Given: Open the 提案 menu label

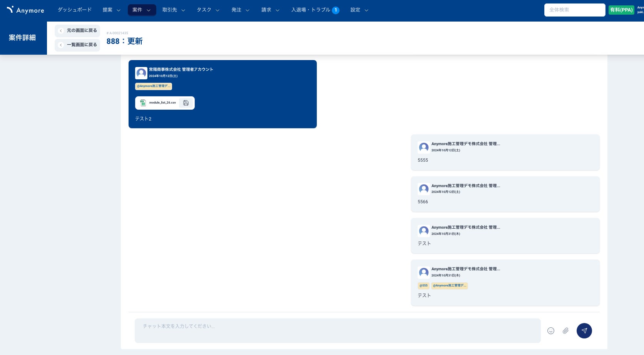Looking at the screenshot, I should pos(107,10).
